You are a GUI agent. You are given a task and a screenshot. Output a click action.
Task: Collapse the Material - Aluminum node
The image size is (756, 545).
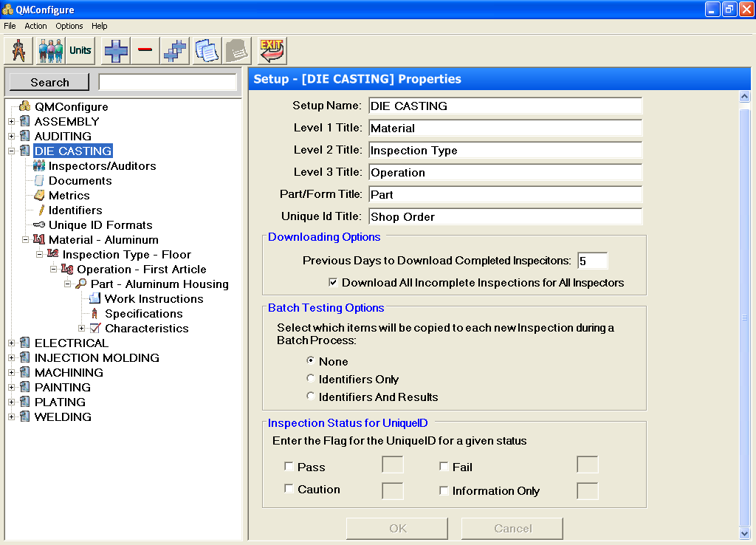tap(26, 240)
